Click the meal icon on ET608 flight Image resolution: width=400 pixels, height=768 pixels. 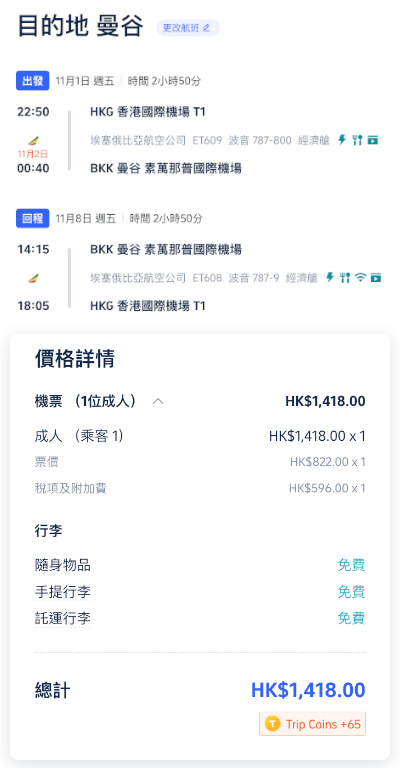tap(345, 278)
